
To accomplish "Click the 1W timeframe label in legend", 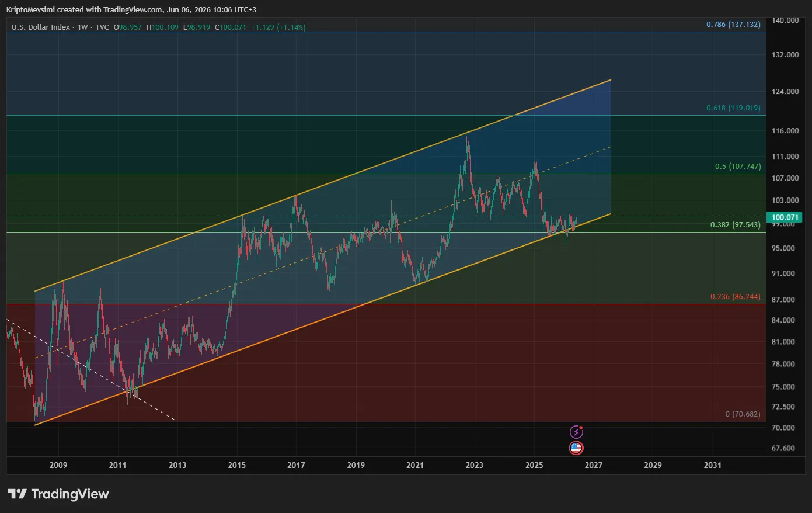I will [83, 27].
